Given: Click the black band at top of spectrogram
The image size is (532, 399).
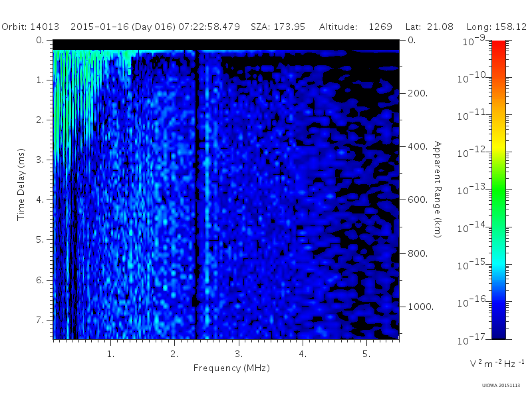Looking at the screenshot, I should point(226,45).
